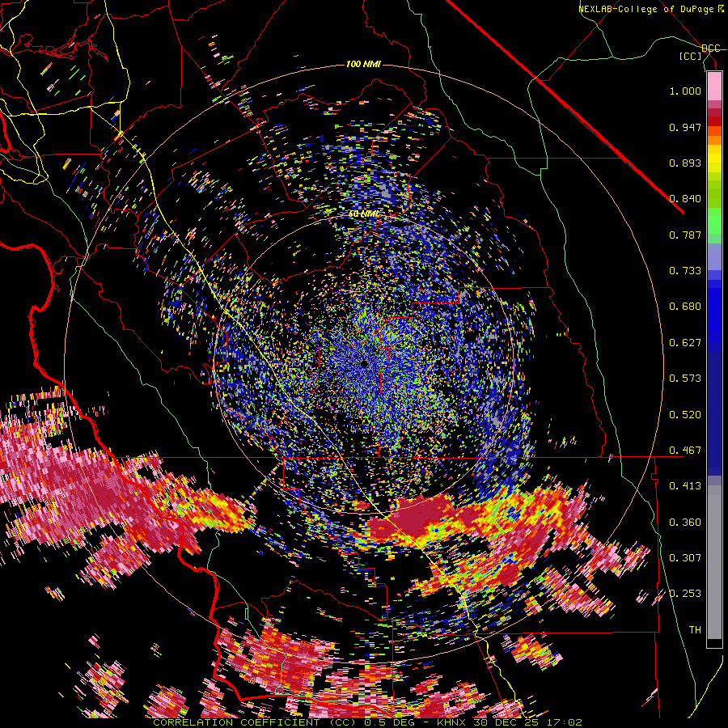
Task: Click the 50 NMI range ring label
Action: pyautogui.click(x=363, y=214)
